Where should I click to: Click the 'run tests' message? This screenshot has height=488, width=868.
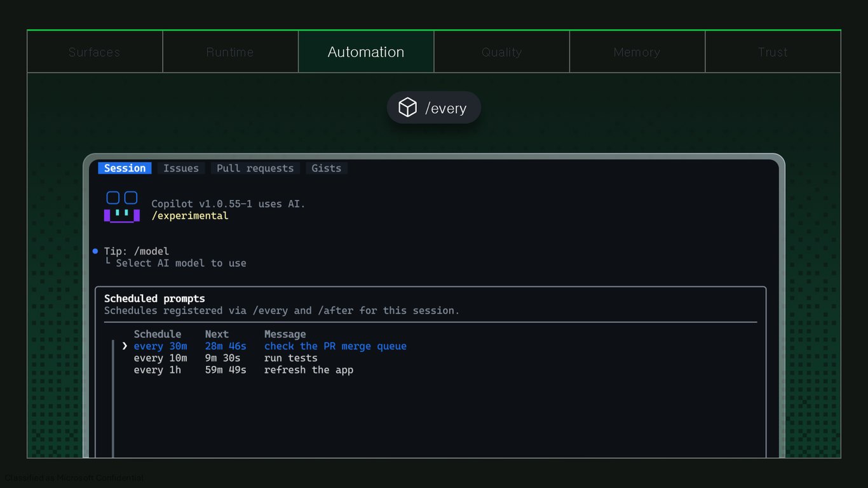291,358
